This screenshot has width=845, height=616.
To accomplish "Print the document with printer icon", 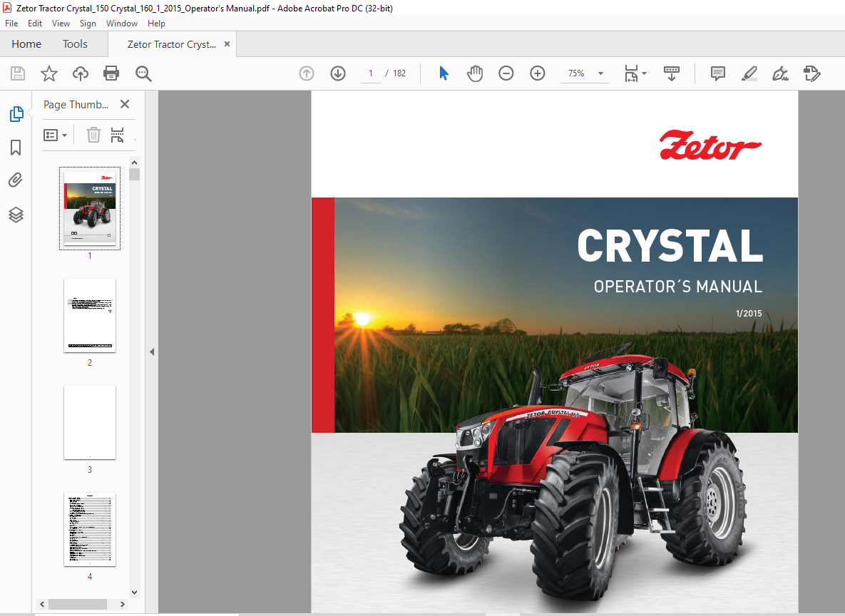I will tap(111, 73).
